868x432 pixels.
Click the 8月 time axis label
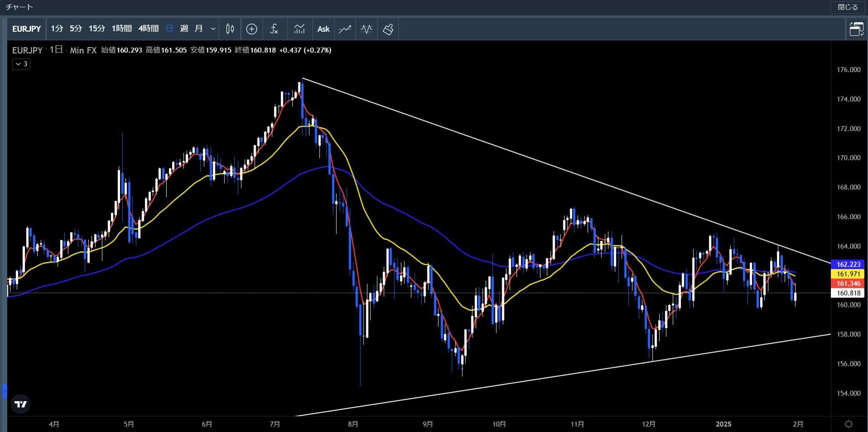(353, 424)
